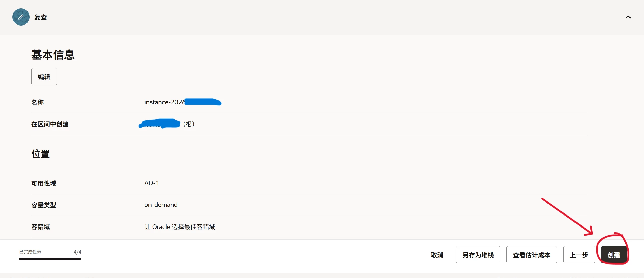Open 查看估计成本

point(531,255)
